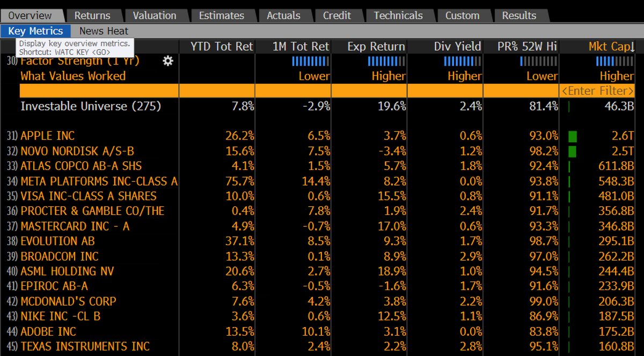
Task: Open PROCTER & GAMBLE CO/THE row
Action: pyautogui.click(x=92, y=211)
